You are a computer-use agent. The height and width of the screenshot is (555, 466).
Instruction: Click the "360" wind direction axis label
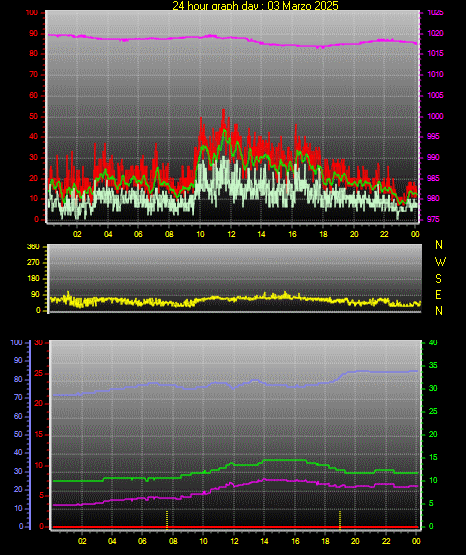pos(33,247)
